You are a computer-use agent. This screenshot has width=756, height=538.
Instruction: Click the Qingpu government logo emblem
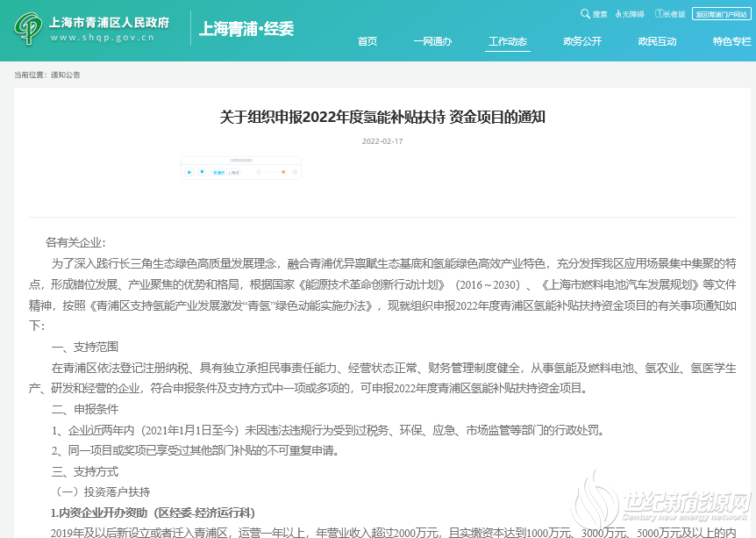click(31, 28)
